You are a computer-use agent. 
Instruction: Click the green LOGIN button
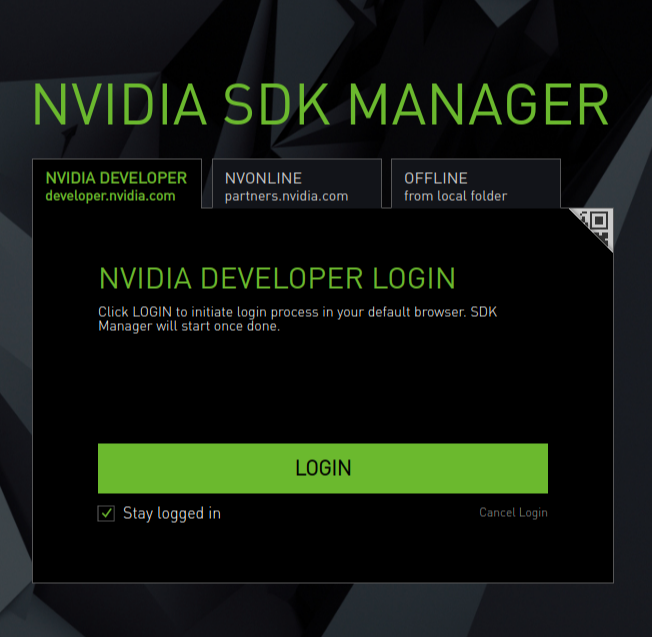[x=323, y=468]
